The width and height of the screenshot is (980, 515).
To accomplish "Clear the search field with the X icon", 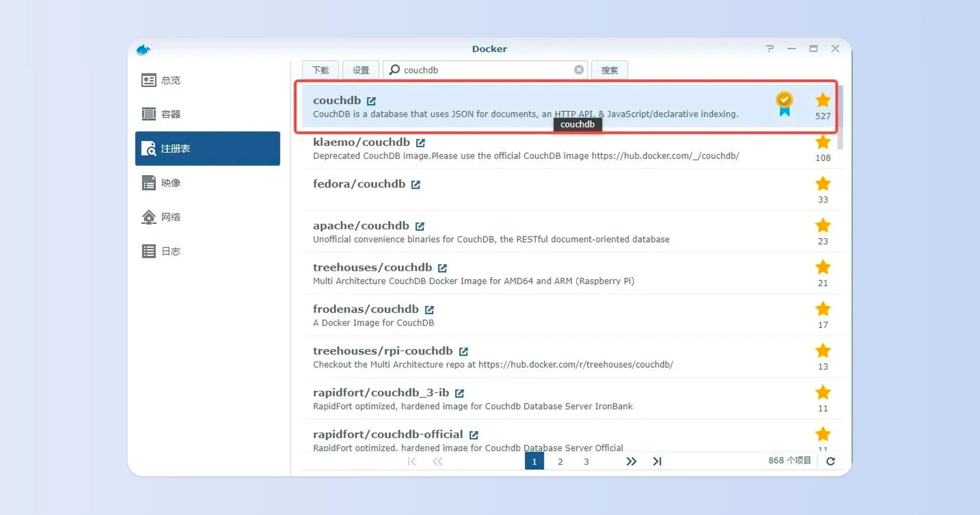I will [579, 70].
